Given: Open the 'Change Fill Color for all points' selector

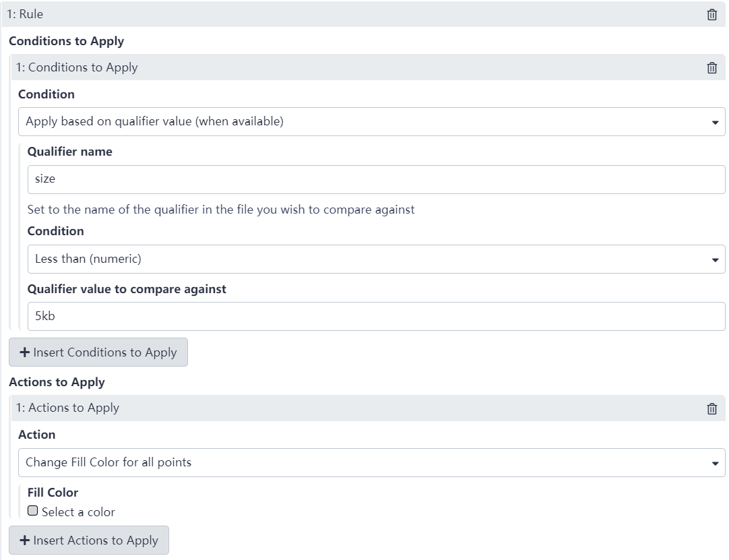Looking at the screenshot, I should click(x=364, y=463).
